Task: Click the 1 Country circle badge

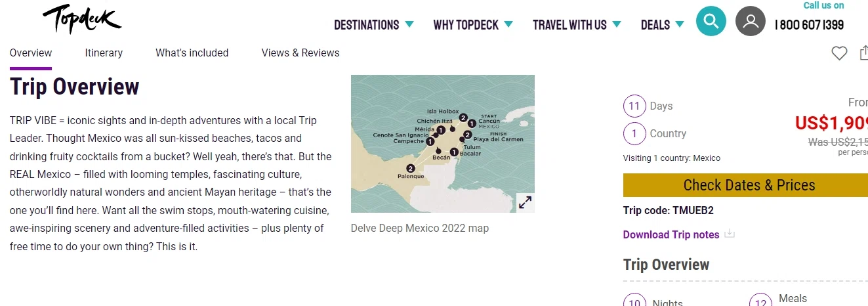Action: pos(634,134)
